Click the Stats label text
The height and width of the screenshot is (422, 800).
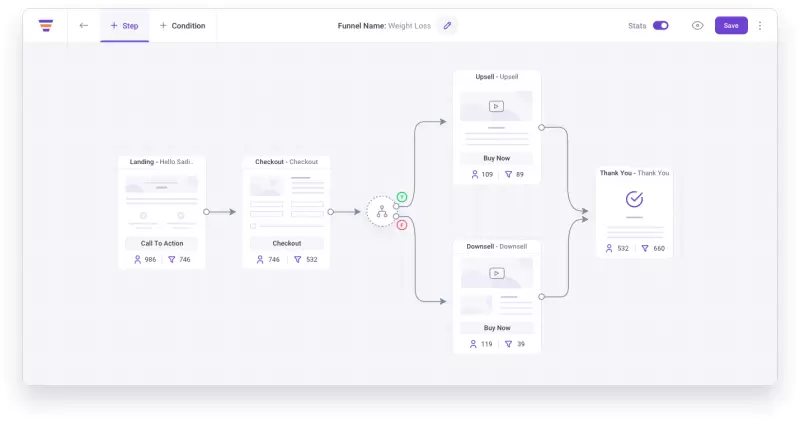(637, 26)
